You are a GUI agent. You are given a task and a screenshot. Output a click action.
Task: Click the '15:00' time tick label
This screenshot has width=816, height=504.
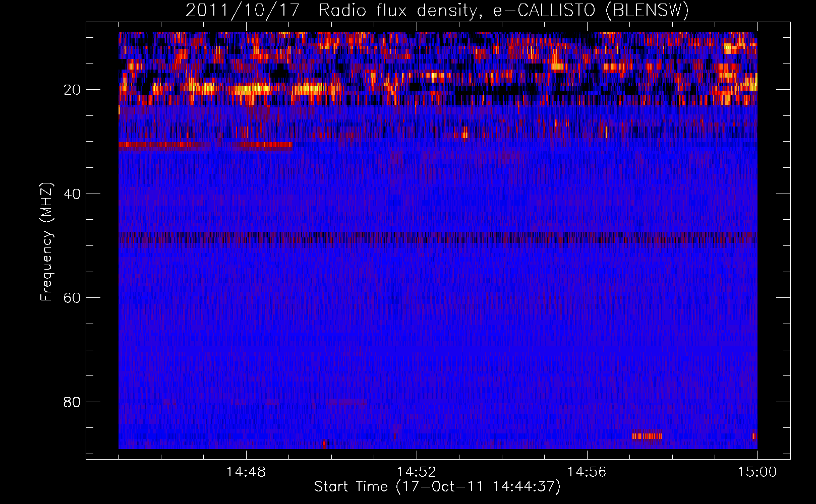click(x=757, y=472)
